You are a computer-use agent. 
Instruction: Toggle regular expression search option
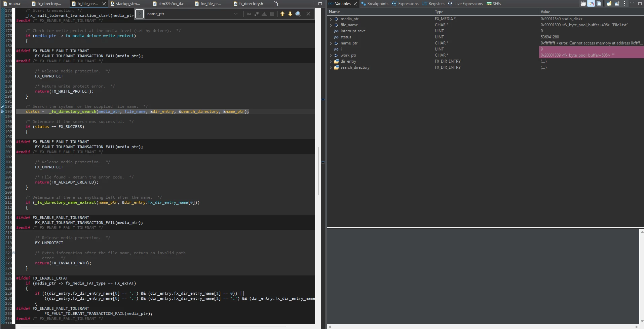click(257, 14)
